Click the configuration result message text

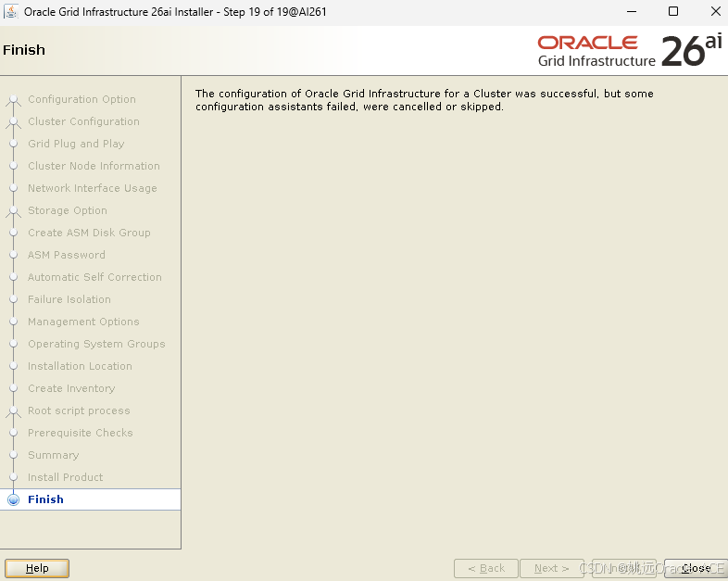click(x=424, y=100)
